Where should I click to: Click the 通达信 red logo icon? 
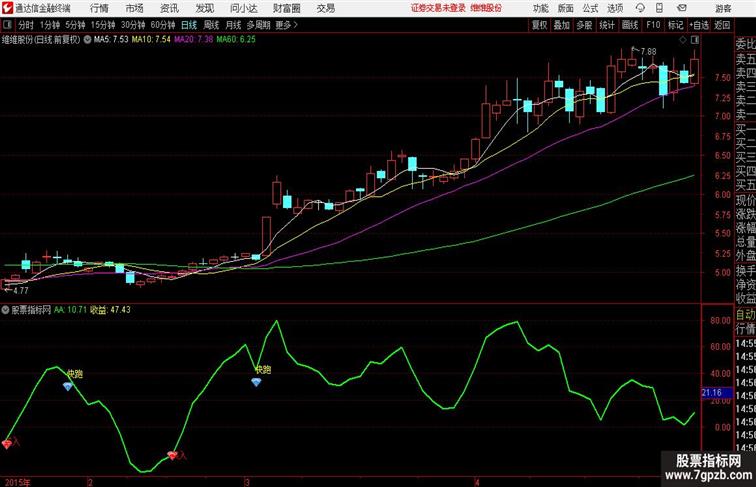7,8
